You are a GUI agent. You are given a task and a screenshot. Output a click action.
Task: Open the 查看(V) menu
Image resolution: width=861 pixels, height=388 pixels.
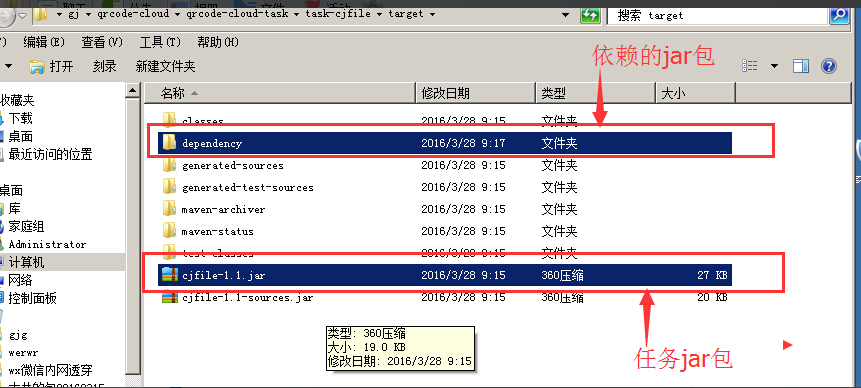pos(102,42)
